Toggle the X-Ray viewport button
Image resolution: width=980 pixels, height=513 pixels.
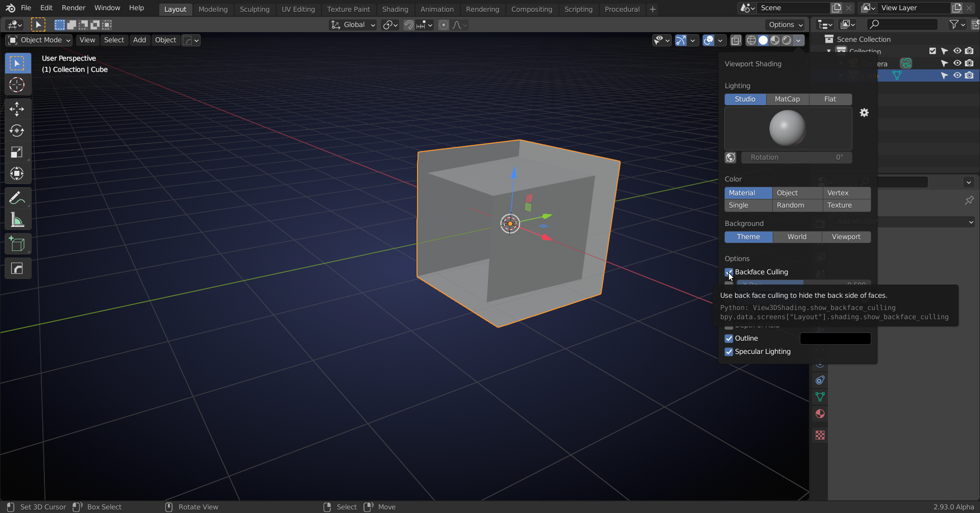[736, 40]
